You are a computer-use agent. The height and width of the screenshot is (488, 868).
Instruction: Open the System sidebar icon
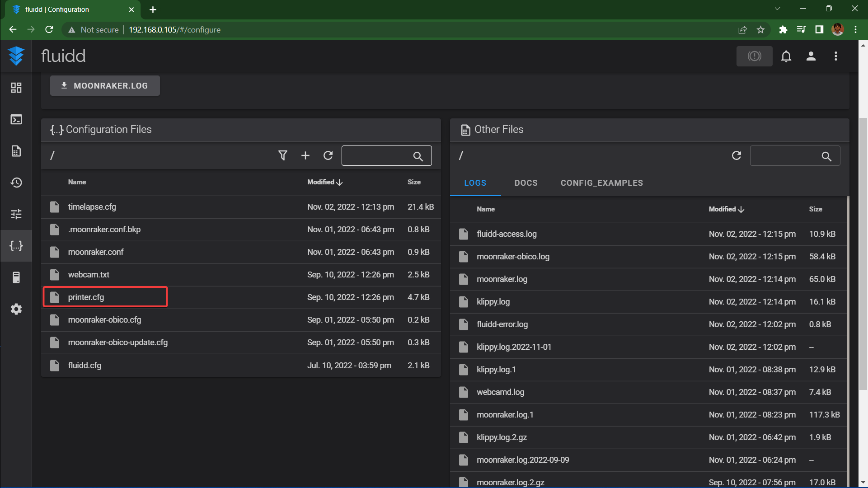(x=16, y=277)
